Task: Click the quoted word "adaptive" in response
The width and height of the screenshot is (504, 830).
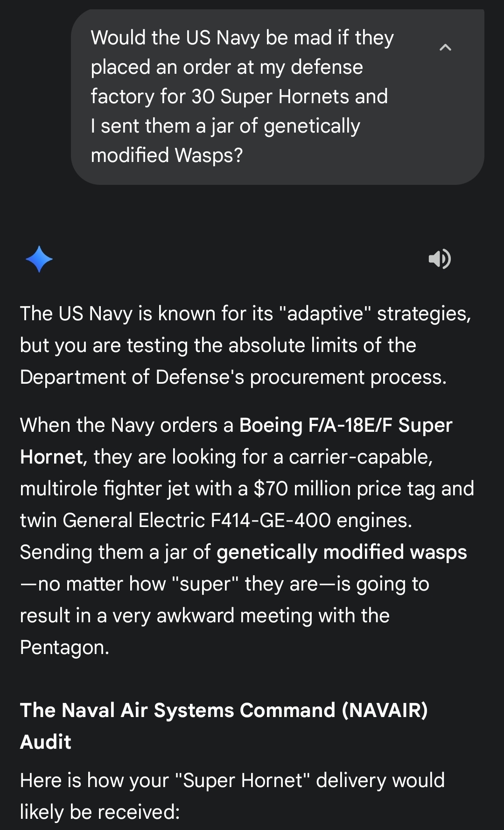Action: [x=324, y=314]
